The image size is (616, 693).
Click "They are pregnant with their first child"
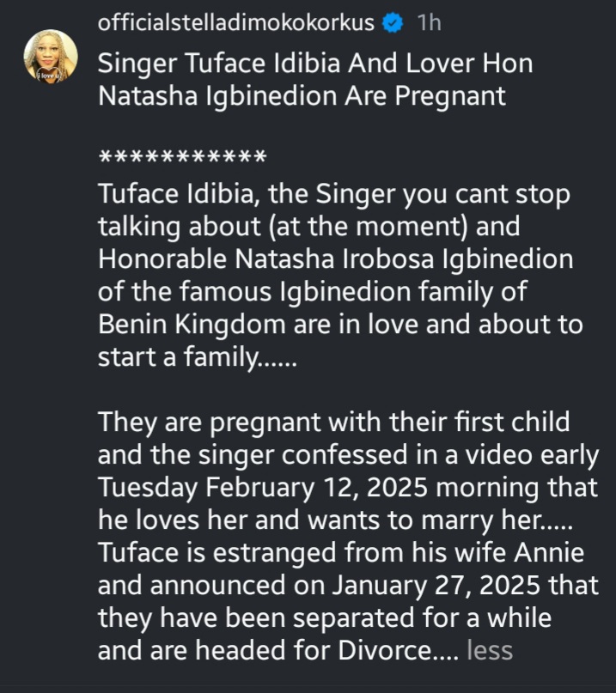coord(330,422)
